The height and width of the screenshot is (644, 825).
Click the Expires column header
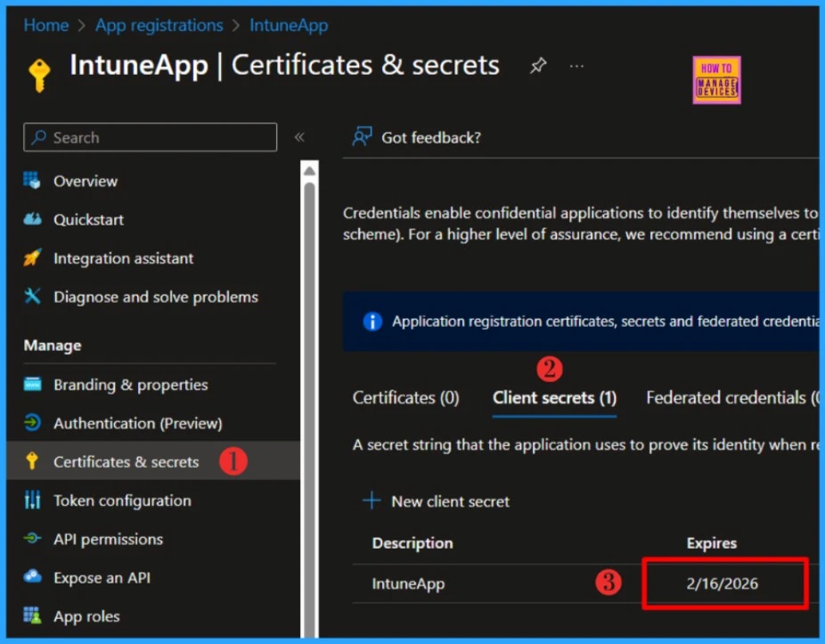711,542
